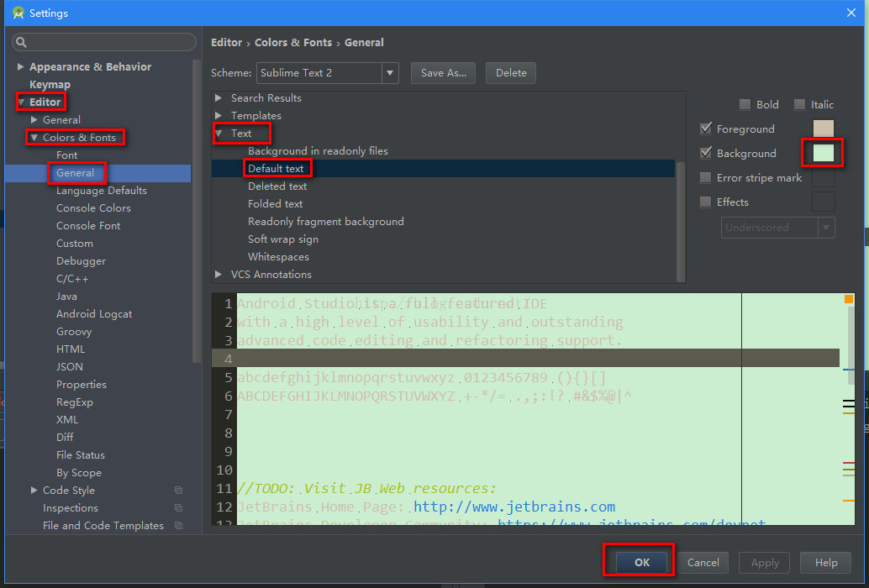The width and height of the screenshot is (869, 588).
Task: Click the project-scope icon beside Inspections
Action: (178, 507)
